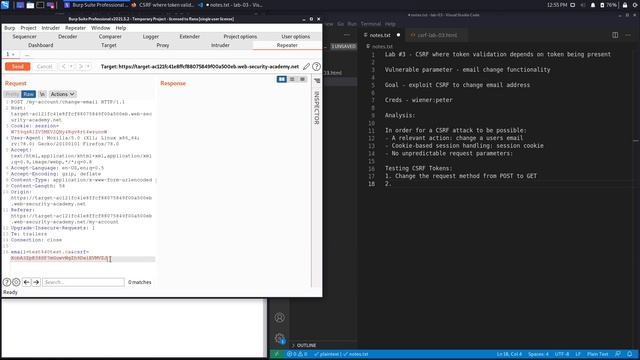640x360 pixels.
Task: Open the Project options tab
Action: click(240, 37)
